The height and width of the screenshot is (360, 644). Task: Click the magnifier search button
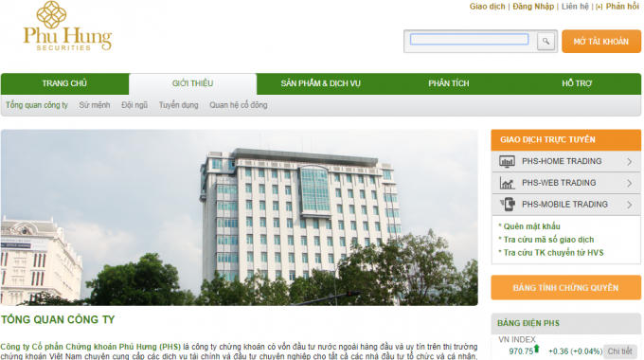546,41
